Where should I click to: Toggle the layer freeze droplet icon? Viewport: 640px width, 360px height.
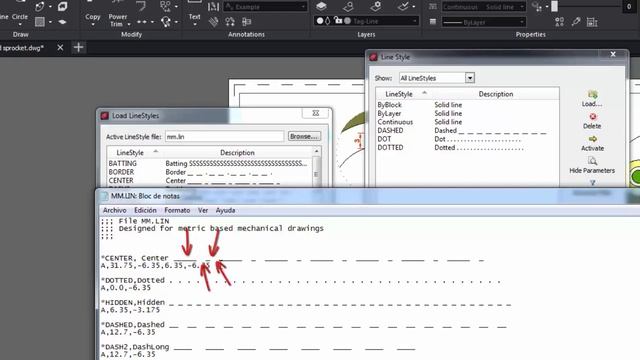coord(328,21)
